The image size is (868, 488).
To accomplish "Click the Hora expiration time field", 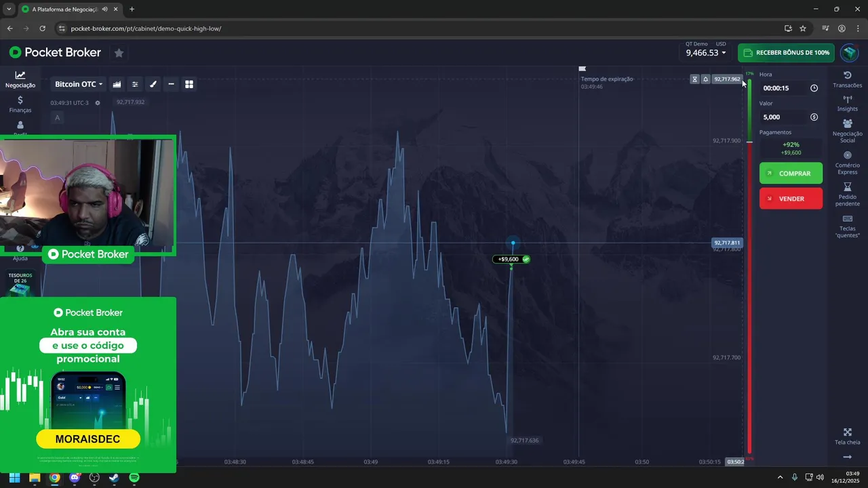I will point(791,88).
